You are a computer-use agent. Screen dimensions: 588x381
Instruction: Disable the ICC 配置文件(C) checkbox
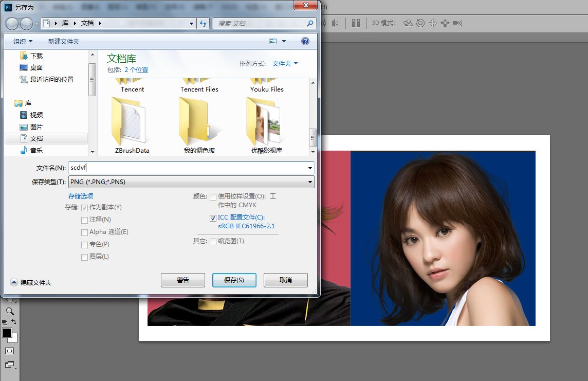[213, 217]
